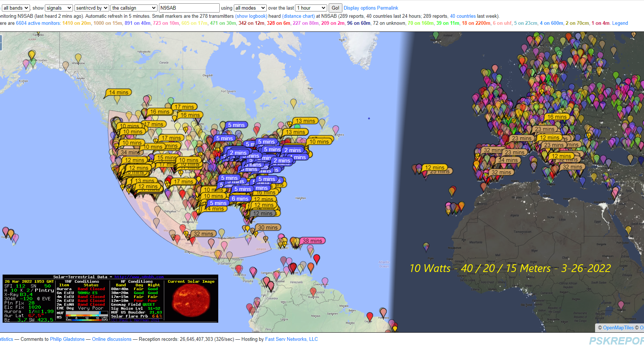Click the '12 mins' marker label in the Atlantic

click(435, 168)
